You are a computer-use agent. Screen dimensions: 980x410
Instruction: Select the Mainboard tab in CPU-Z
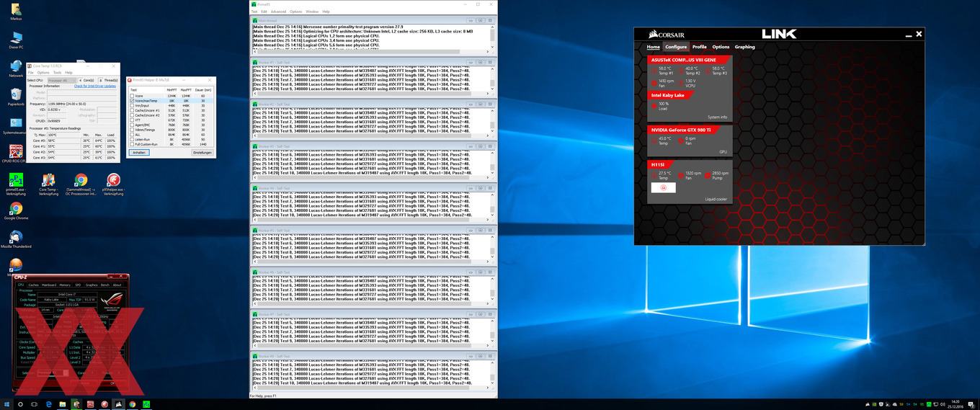[49, 285]
